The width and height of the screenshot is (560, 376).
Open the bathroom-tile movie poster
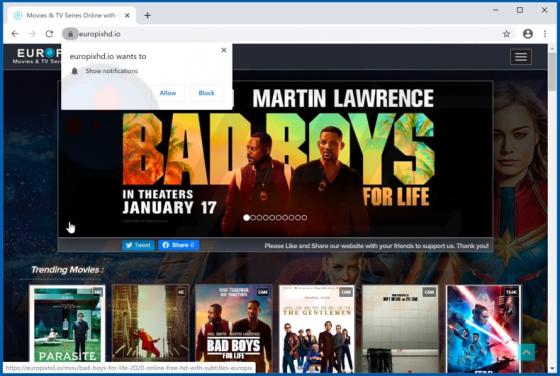tap(400, 328)
